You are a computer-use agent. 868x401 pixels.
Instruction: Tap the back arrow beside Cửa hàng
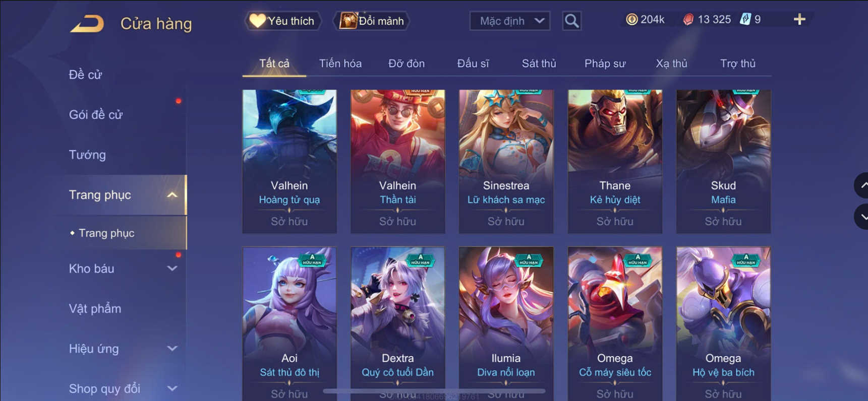87,24
